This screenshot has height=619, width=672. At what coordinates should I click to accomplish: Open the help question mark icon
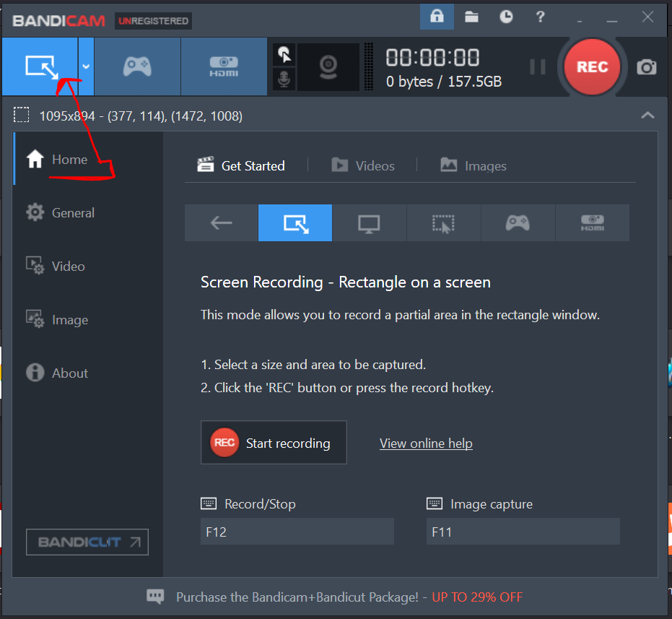(540, 17)
